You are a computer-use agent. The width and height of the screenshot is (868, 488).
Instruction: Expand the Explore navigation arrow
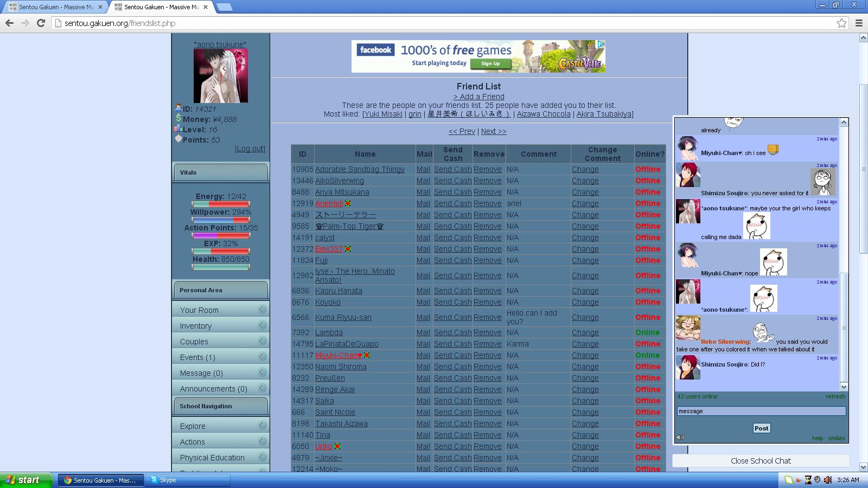pyautogui.click(x=263, y=426)
